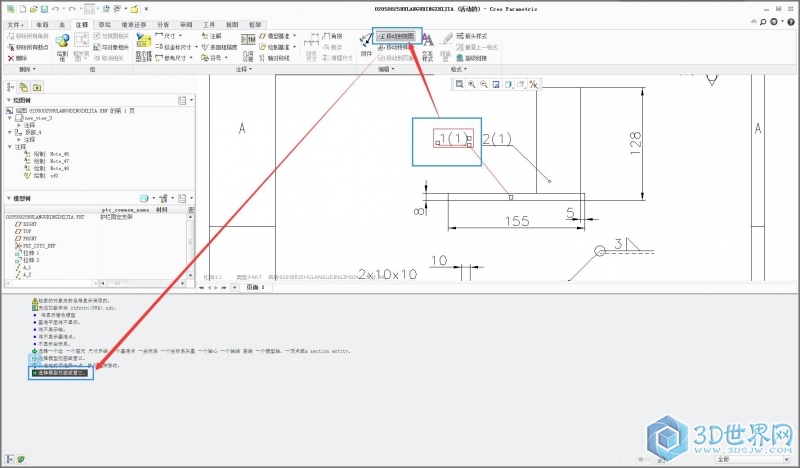This screenshot has height=468, width=800.
Task: Click the 角拐 jog button
Action: tap(332, 36)
